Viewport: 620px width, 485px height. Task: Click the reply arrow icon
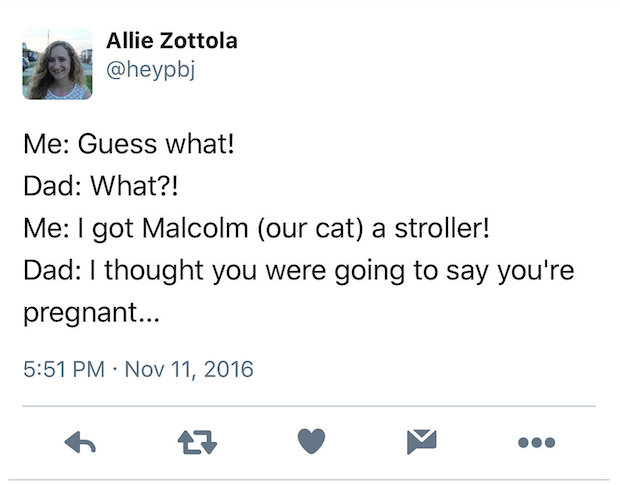point(80,441)
